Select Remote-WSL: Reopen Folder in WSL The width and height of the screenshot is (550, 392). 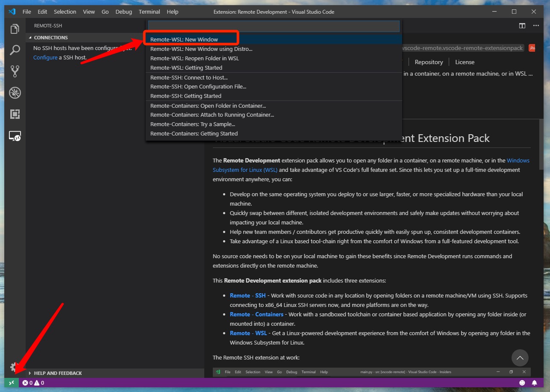(274, 58)
